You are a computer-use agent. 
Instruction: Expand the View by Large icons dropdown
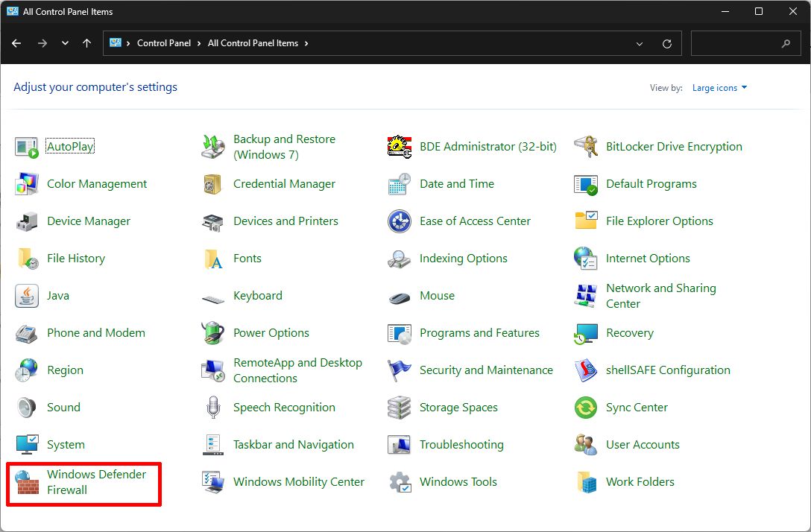point(719,88)
